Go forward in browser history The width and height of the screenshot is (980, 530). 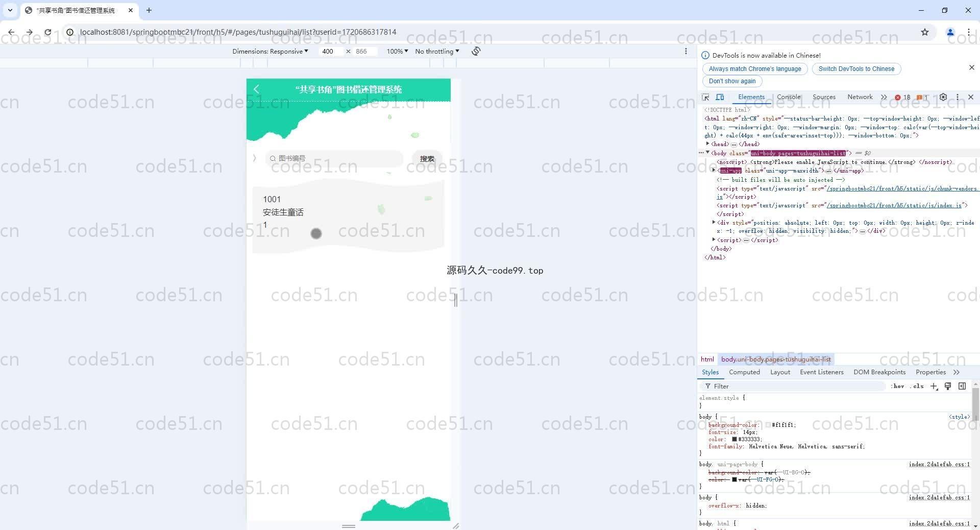coord(29,32)
